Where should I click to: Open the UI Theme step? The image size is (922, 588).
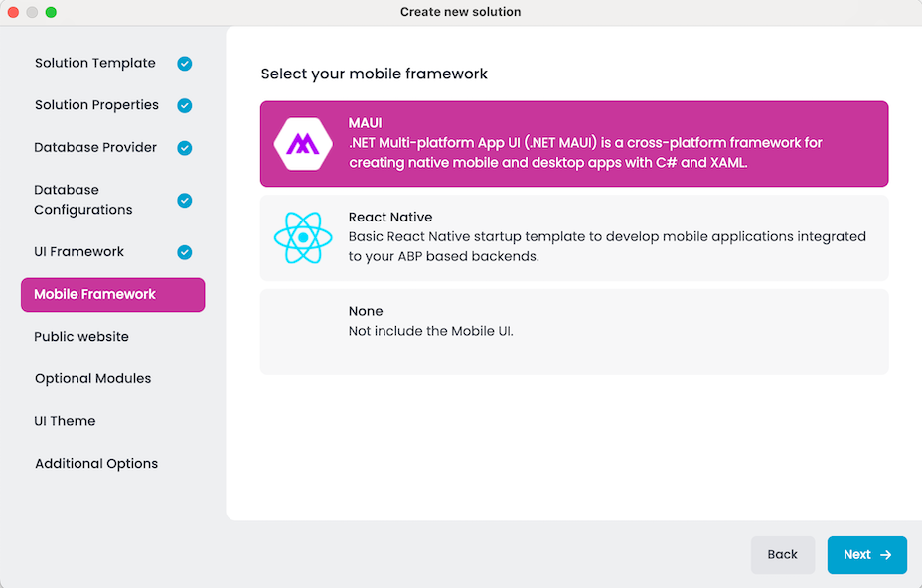click(65, 421)
